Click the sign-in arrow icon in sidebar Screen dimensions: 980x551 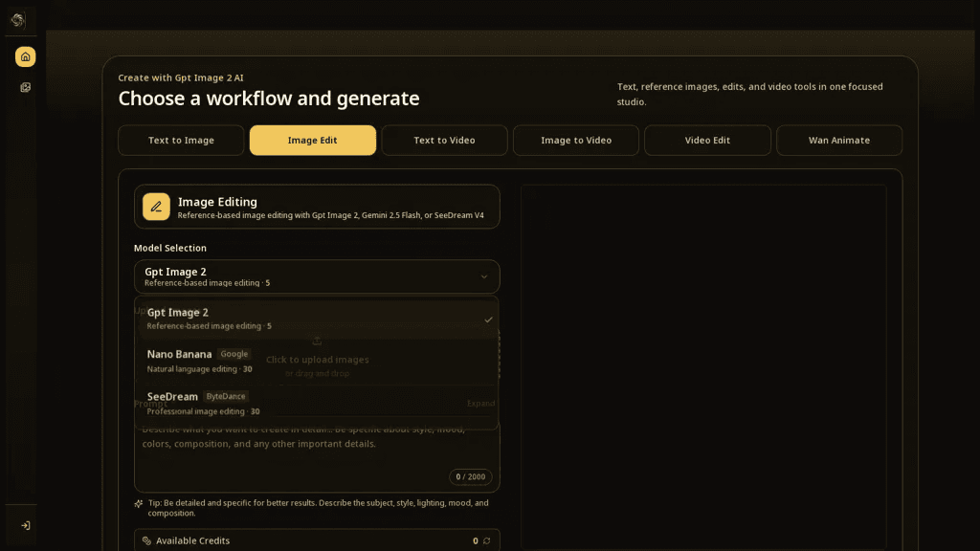pos(26,525)
